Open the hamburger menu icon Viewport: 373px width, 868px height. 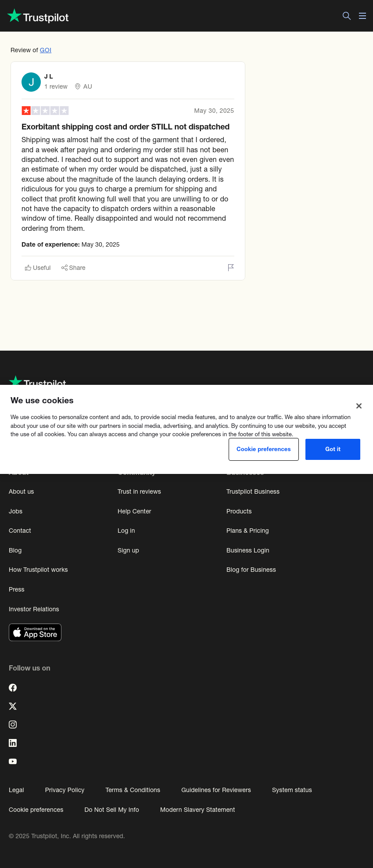pos(362,16)
